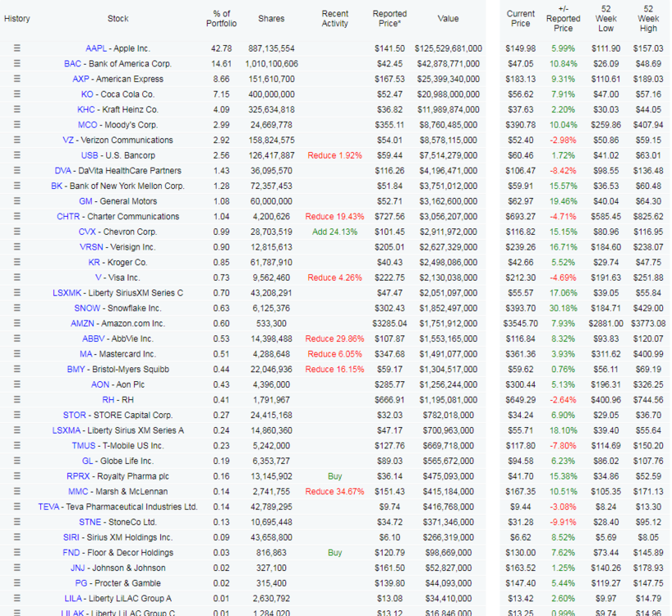Viewport: 672px width, 616px height.
Task: Open history icon for STOR row
Action: click(x=17, y=415)
